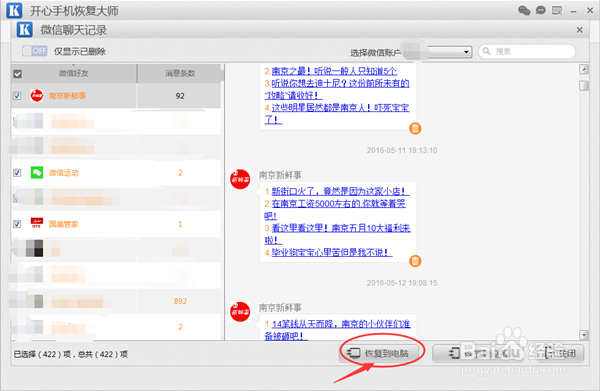Uncheck the 国美管家 checkbox
The image size is (600, 391).
(17, 224)
